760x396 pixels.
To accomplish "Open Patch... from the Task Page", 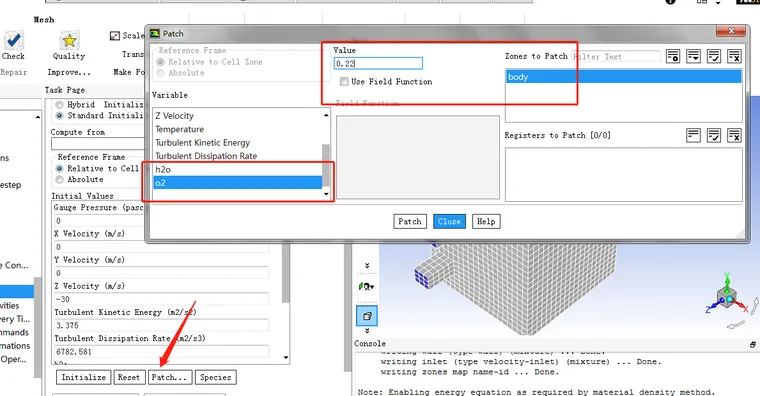I will pyautogui.click(x=170, y=377).
